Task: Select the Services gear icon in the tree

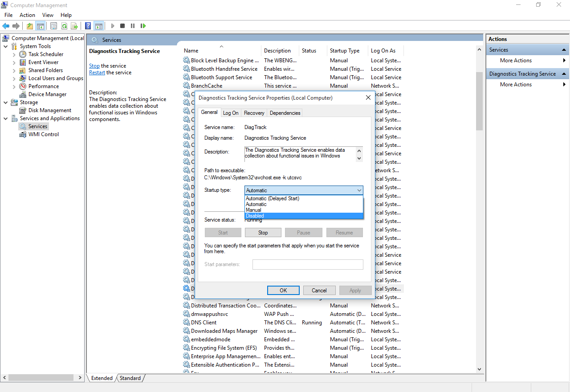Action: [23, 126]
